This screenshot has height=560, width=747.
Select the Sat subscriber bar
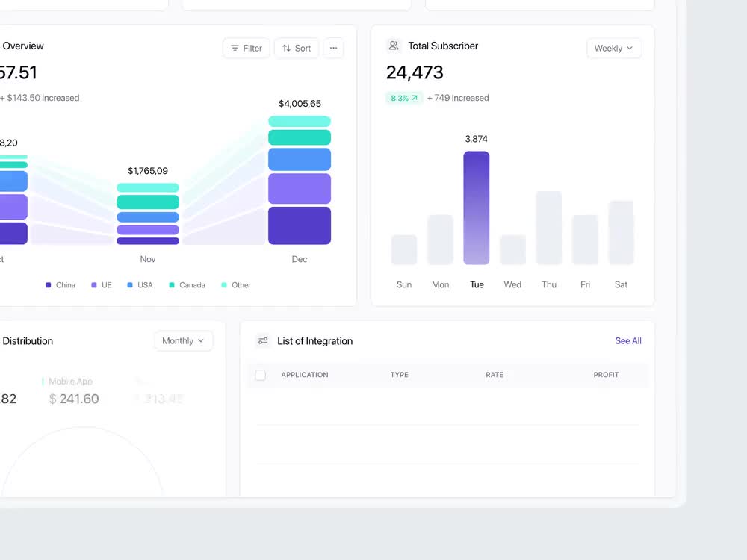(x=622, y=232)
